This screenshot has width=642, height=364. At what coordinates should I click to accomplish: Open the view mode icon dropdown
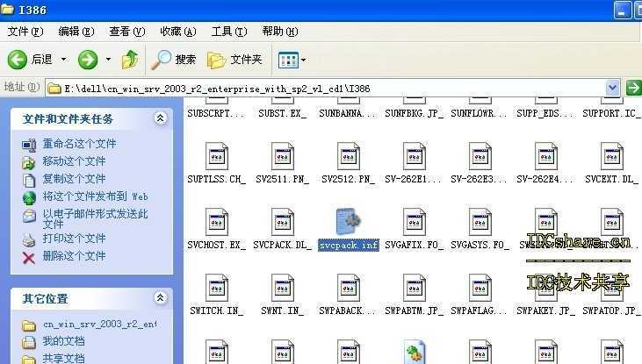coord(292,61)
